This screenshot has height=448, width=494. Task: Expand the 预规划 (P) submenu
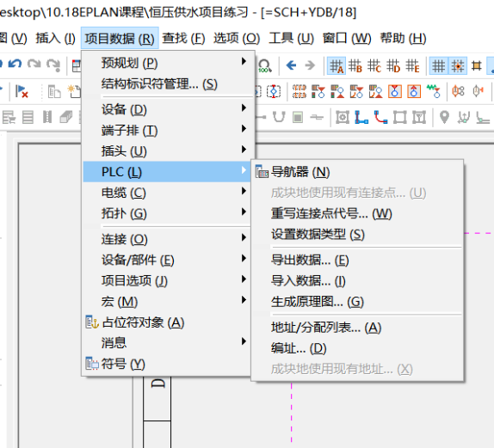[169, 63]
